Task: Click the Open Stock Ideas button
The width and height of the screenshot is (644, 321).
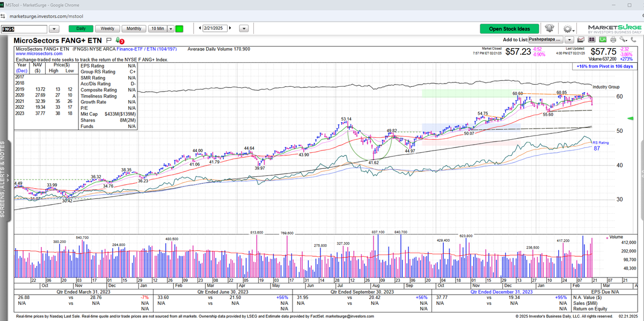Action: [x=509, y=28]
